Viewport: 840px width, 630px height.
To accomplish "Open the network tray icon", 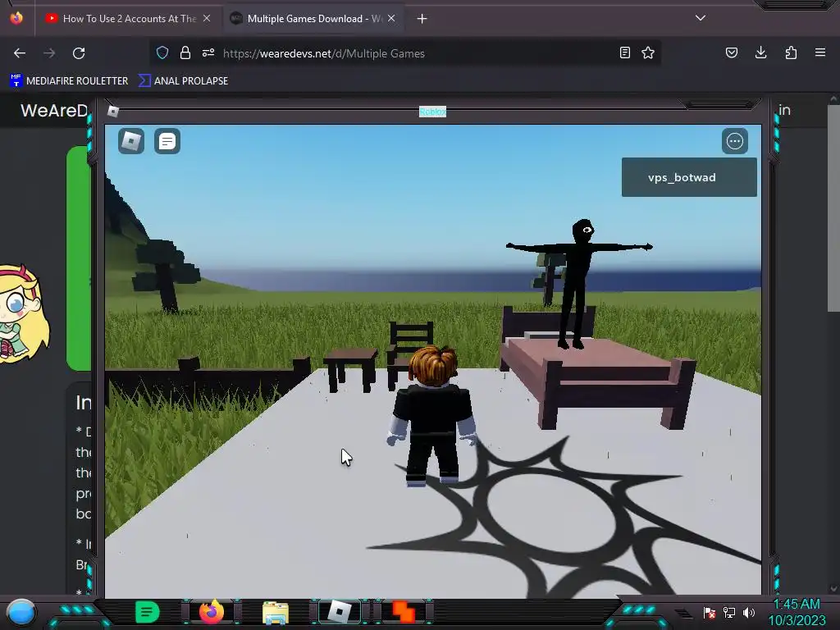I will point(729,612).
